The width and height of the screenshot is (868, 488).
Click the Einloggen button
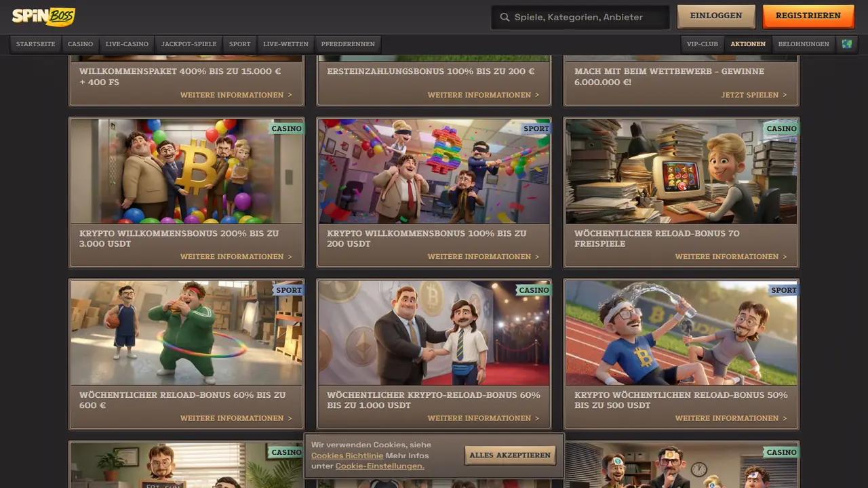coord(716,16)
